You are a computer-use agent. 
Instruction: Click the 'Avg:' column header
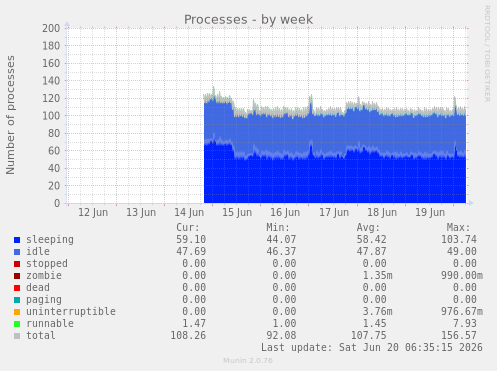pos(368,227)
